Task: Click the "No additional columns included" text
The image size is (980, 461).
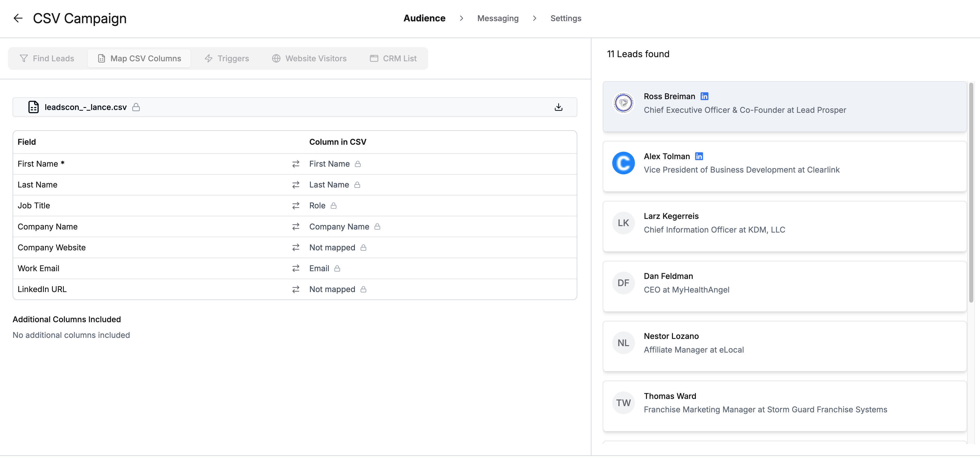Action: coord(71,335)
